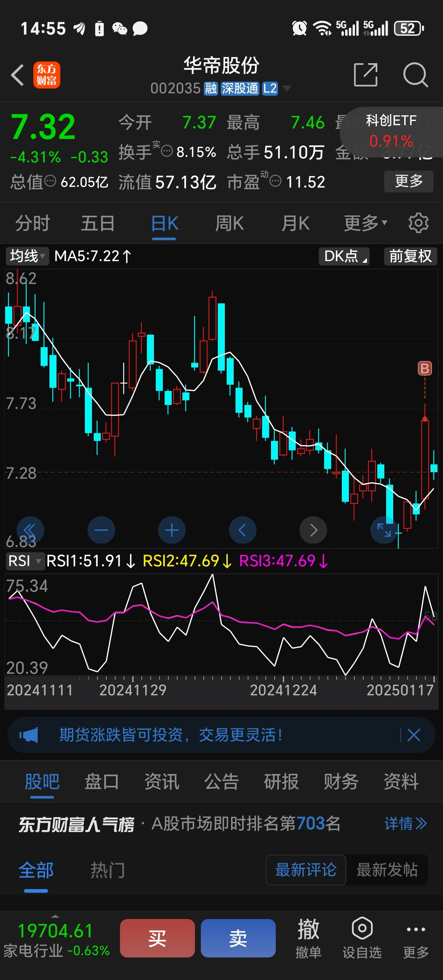Open the 均线 indicator dropdown

coord(27,256)
